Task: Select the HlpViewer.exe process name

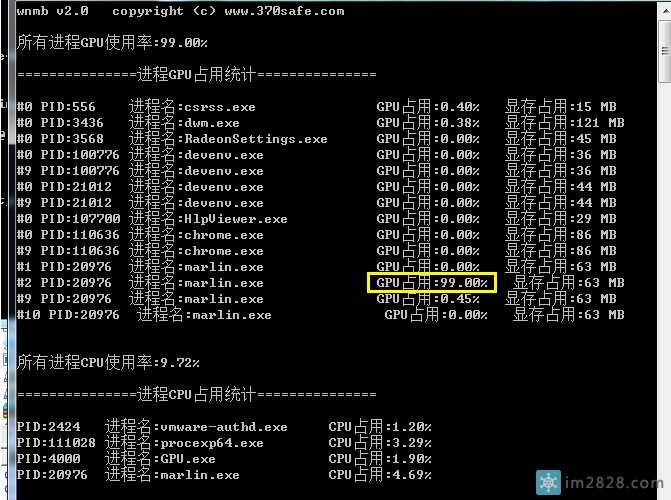Action: [235, 219]
